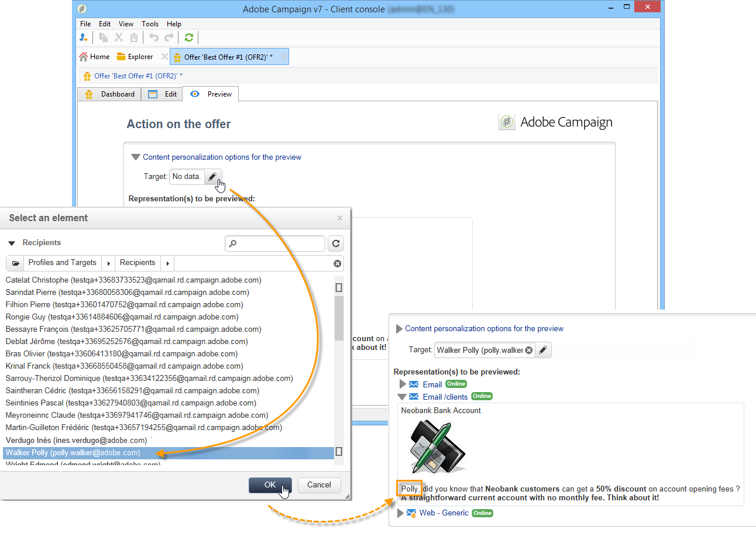The image size is (756, 536).
Task: Click the Adobe Campaign logo
Action: point(555,122)
